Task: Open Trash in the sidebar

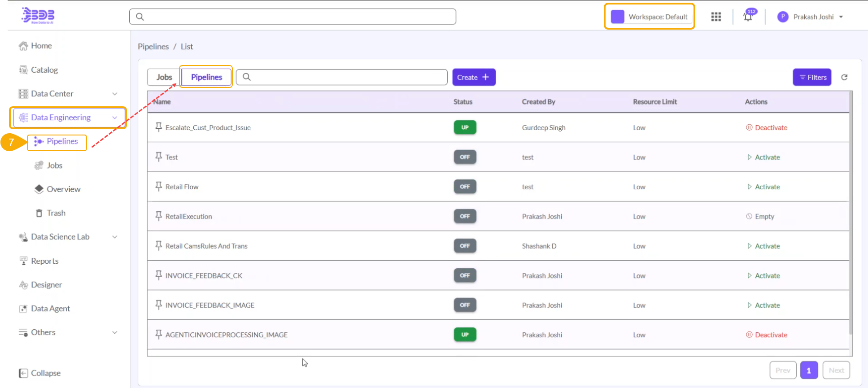Action: [56, 213]
